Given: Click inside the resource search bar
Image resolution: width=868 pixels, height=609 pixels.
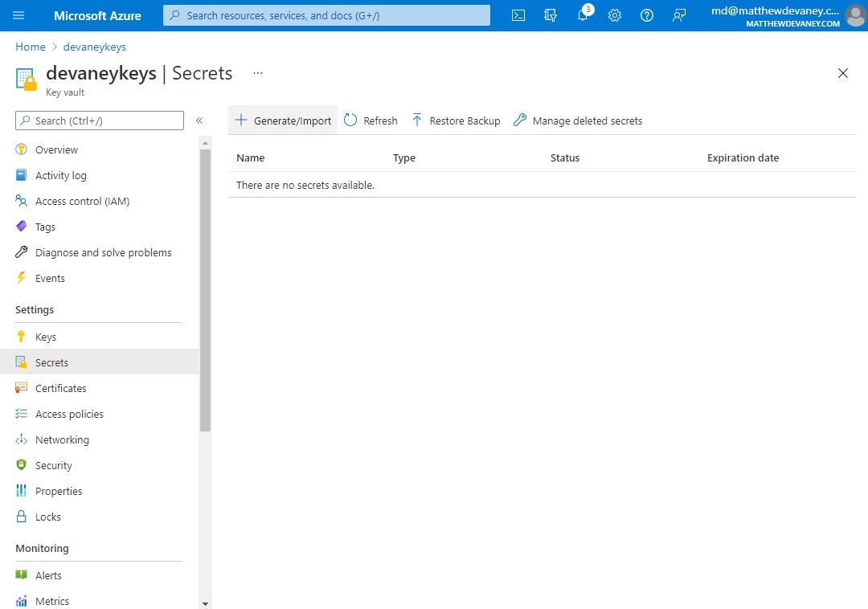Looking at the screenshot, I should (x=325, y=15).
